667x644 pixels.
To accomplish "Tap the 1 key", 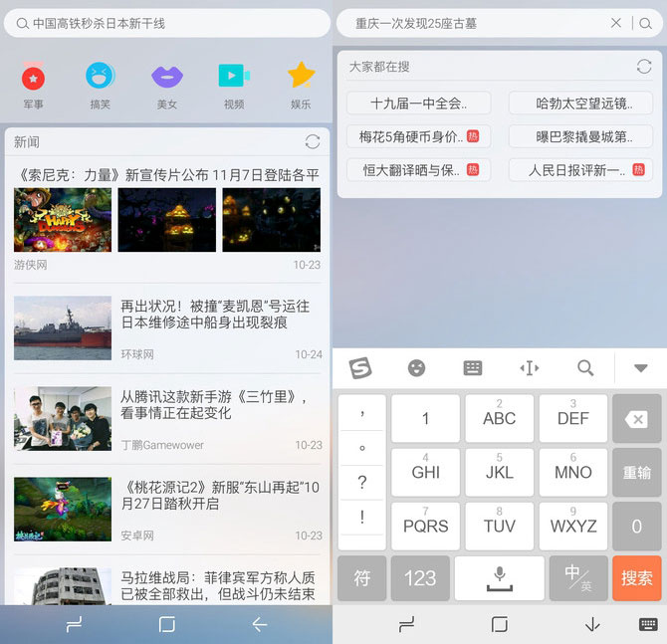I will click(425, 419).
